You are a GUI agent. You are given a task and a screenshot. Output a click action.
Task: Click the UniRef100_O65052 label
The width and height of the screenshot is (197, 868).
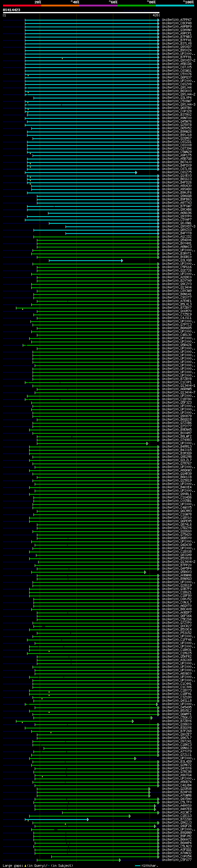click(176, 128)
